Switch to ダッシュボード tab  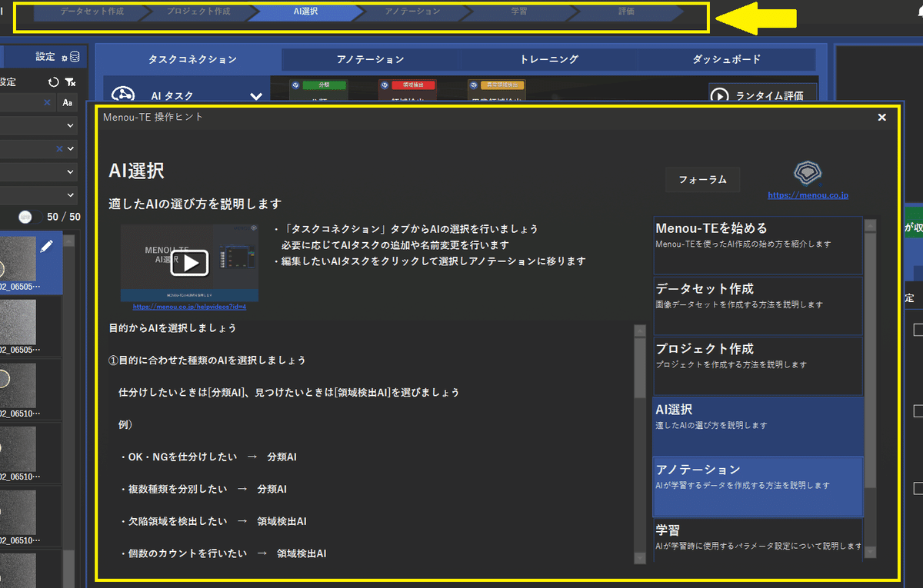(x=727, y=59)
